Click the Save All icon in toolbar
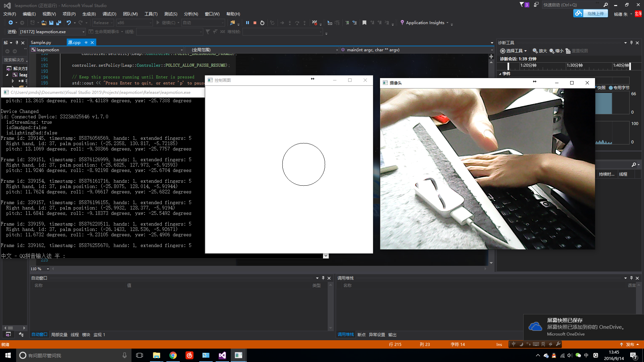 pyautogui.click(x=59, y=23)
